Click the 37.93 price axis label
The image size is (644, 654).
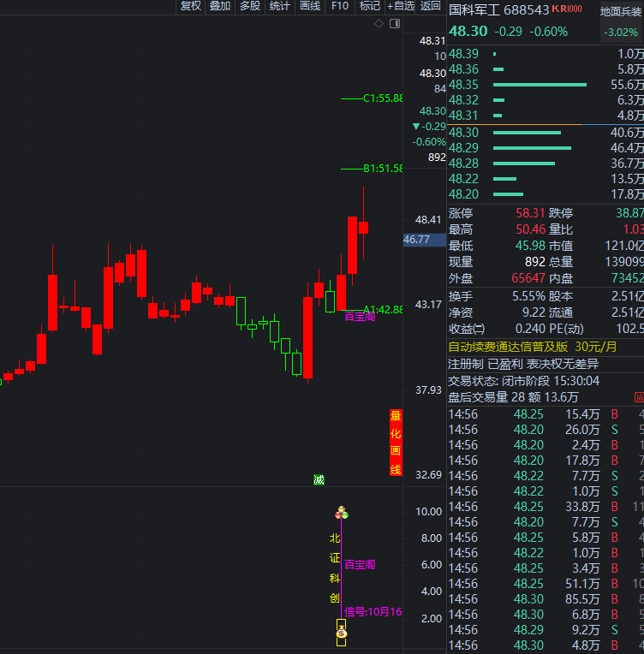coord(428,390)
